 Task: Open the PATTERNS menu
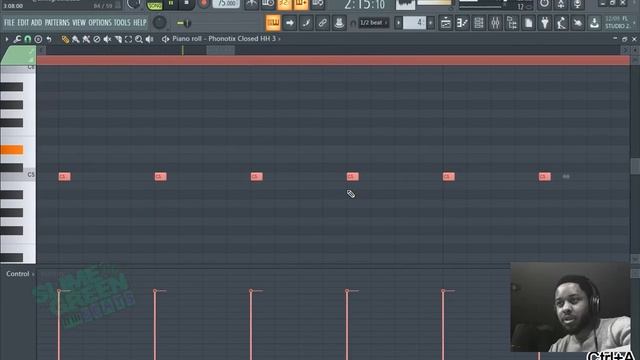[57, 22]
